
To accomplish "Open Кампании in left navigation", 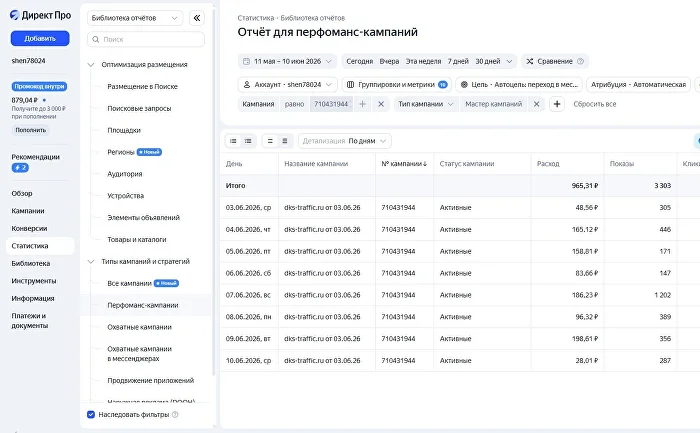I will coord(28,211).
